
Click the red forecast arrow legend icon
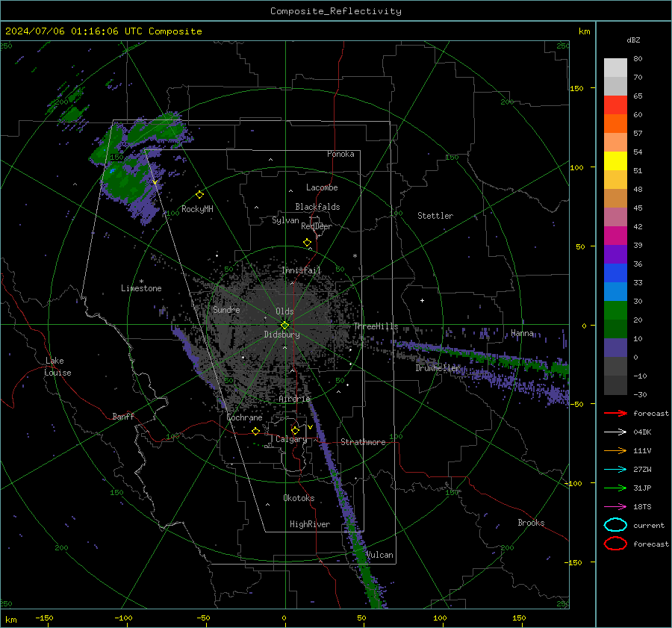coord(615,413)
